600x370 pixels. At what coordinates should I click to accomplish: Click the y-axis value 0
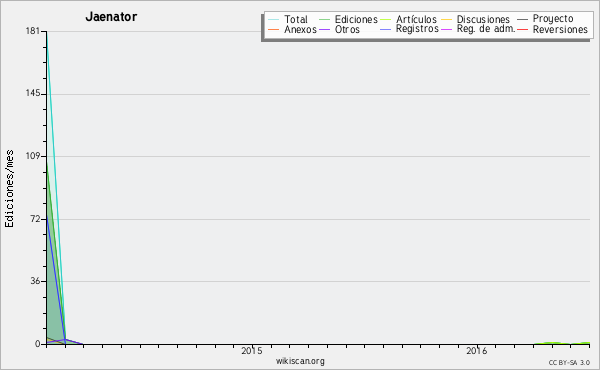tap(38, 344)
